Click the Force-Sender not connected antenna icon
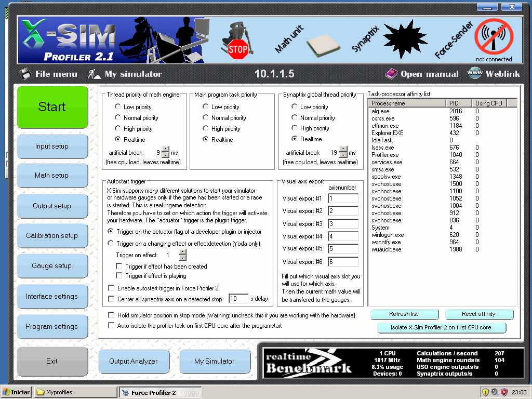 (x=494, y=36)
